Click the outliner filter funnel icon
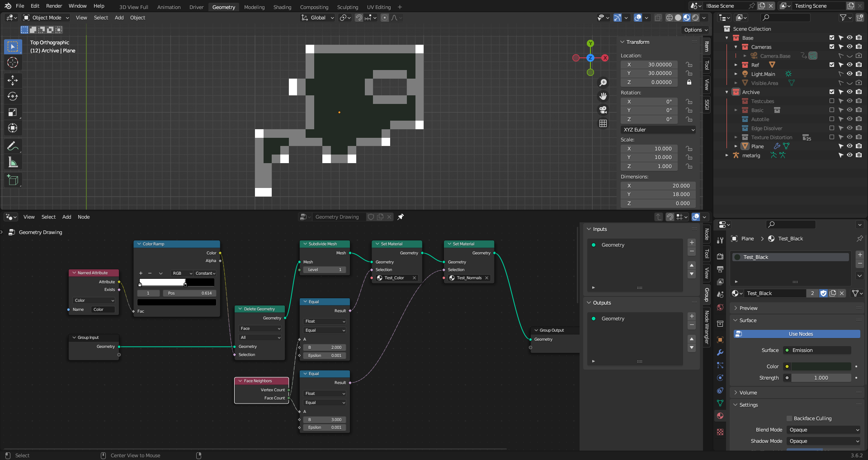This screenshot has width=868, height=460. tap(843, 18)
